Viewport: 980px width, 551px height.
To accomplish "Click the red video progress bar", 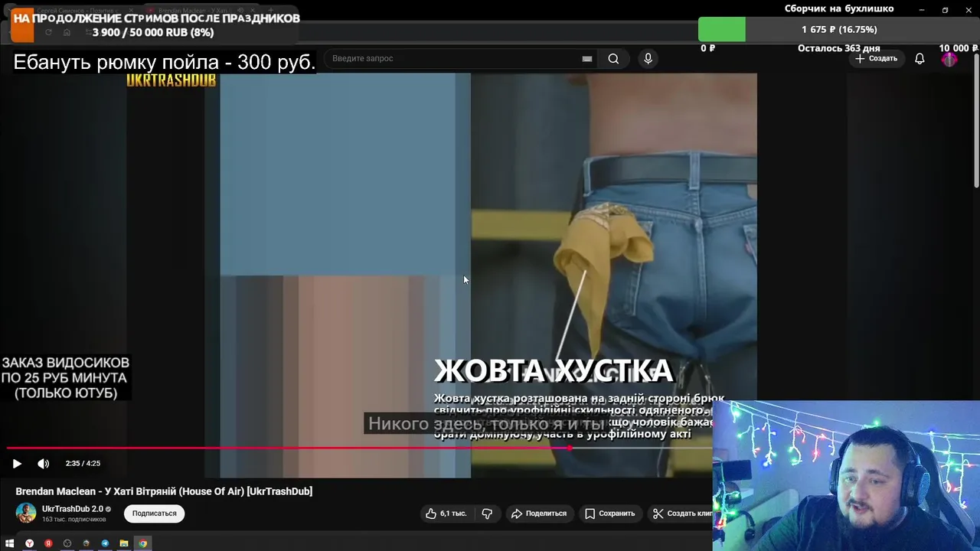I will click(x=288, y=448).
